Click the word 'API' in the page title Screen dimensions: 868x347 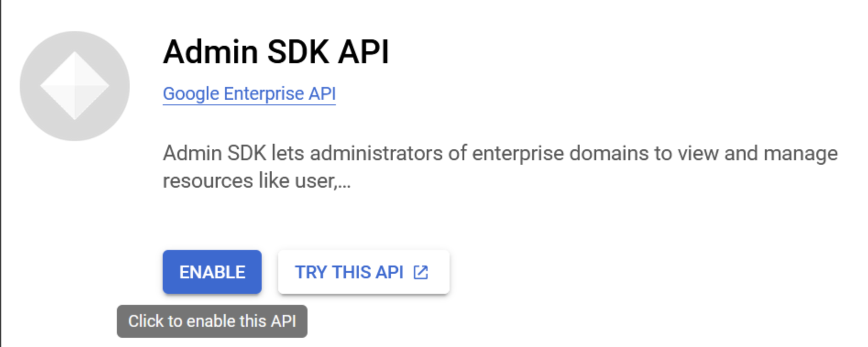pyautogui.click(x=363, y=52)
